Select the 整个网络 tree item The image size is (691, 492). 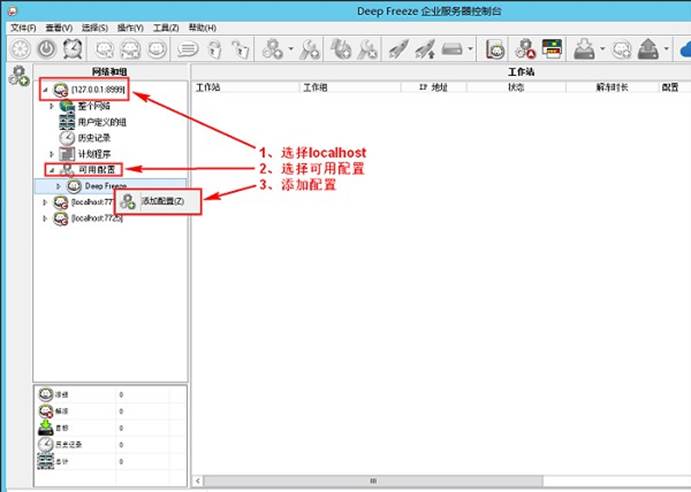(94, 106)
